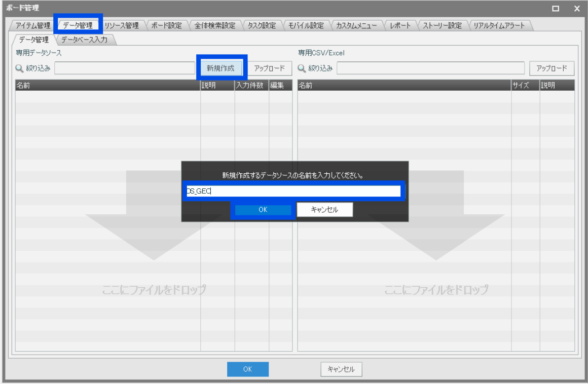Open the リアルタイムアラート tab
This screenshot has height=384, width=588.
tap(499, 25)
